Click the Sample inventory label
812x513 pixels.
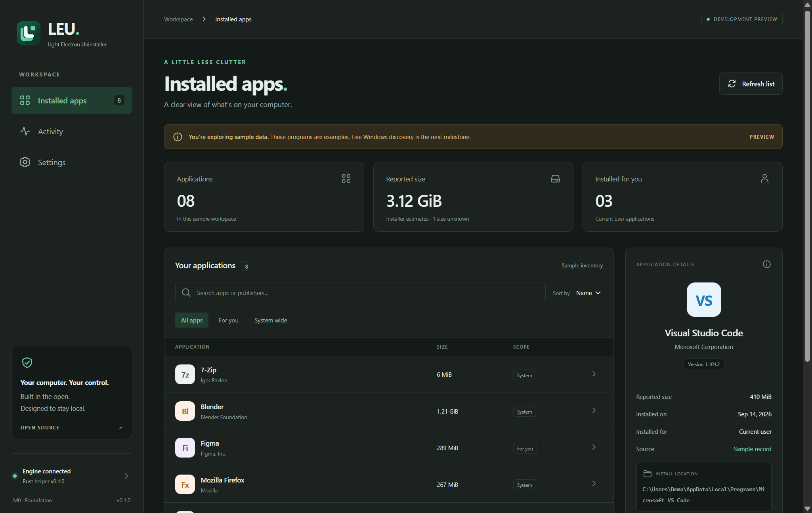pos(582,265)
